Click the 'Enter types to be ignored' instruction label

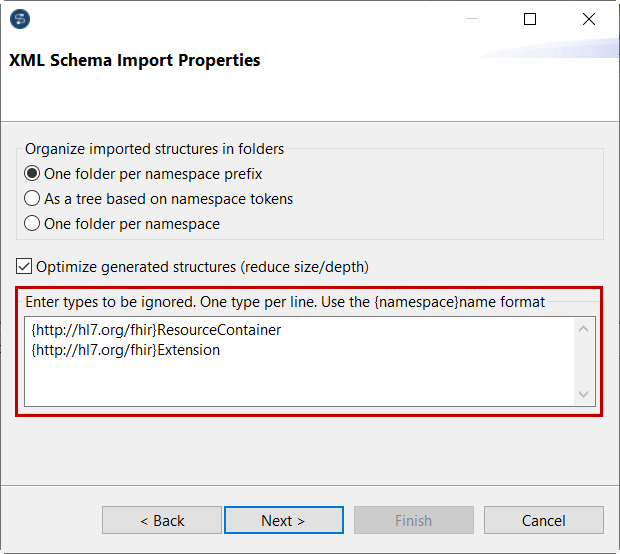point(285,302)
